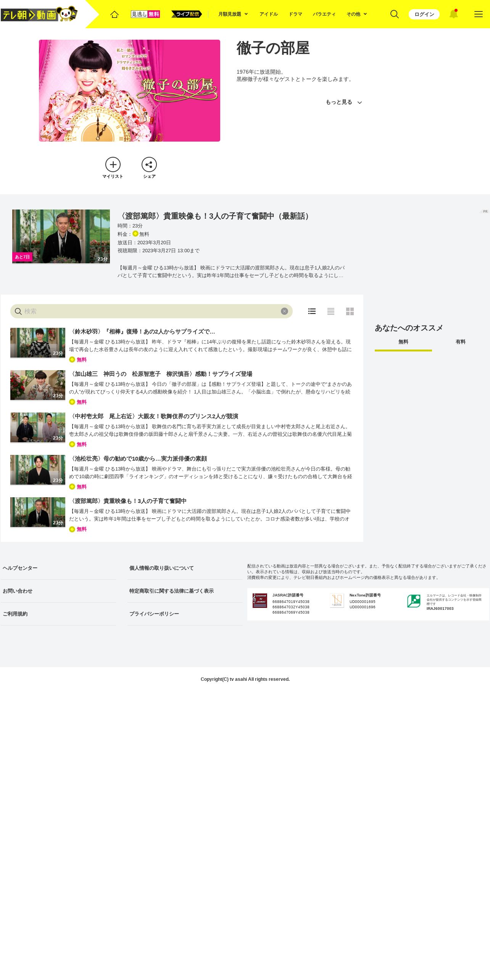The height and width of the screenshot is (980, 490).
Task: Click 無料 badge under 池松壮亮 episode
Action: pos(78,487)
